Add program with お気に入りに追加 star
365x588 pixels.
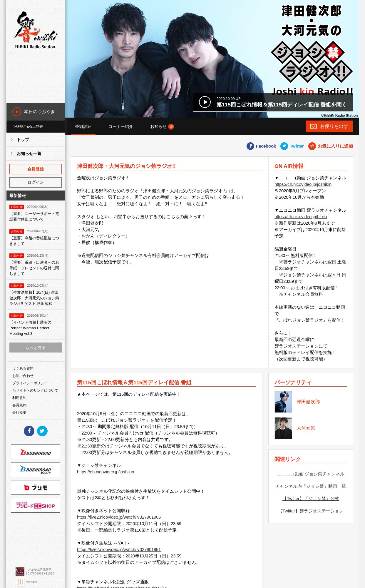[x=331, y=146]
